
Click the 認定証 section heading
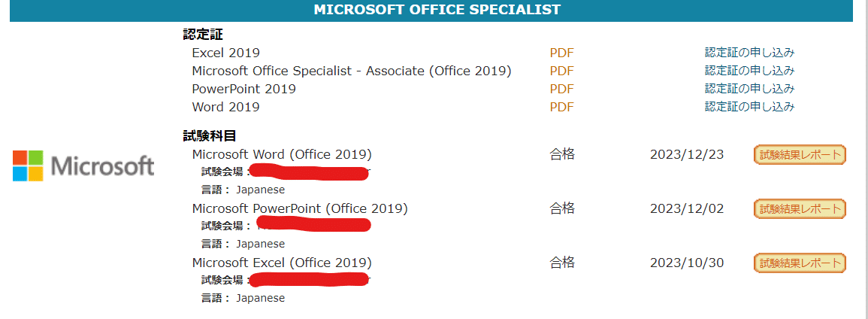coord(203,35)
